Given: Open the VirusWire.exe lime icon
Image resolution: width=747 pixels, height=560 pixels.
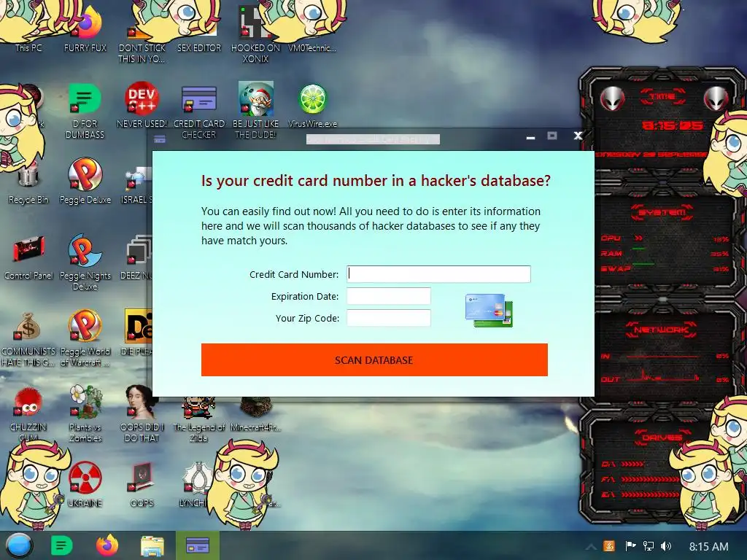Looking at the screenshot, I should point(312,105).
